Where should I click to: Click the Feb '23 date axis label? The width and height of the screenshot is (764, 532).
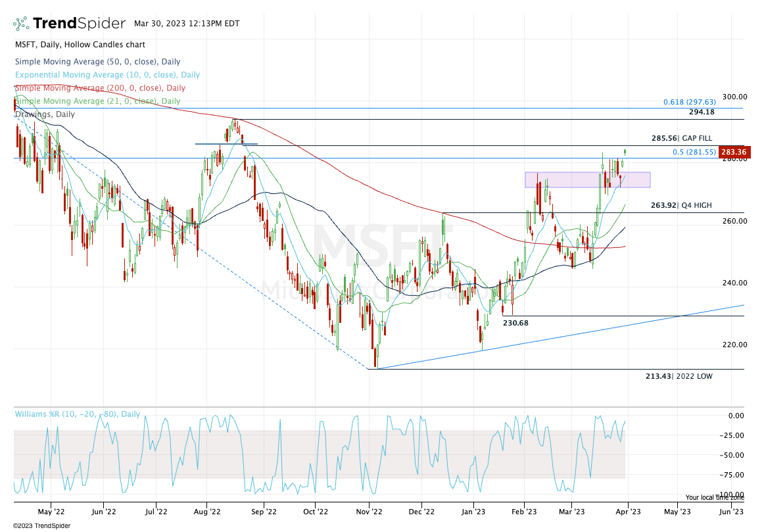click(x=524, y=512)
